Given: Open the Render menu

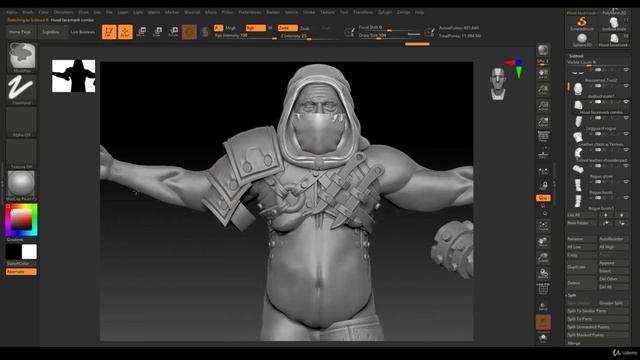Looking at the screenshot, I should click(x=273, y=12).
